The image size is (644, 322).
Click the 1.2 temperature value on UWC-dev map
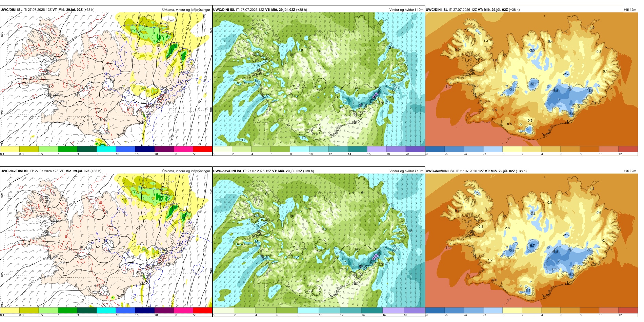[490, 261]
